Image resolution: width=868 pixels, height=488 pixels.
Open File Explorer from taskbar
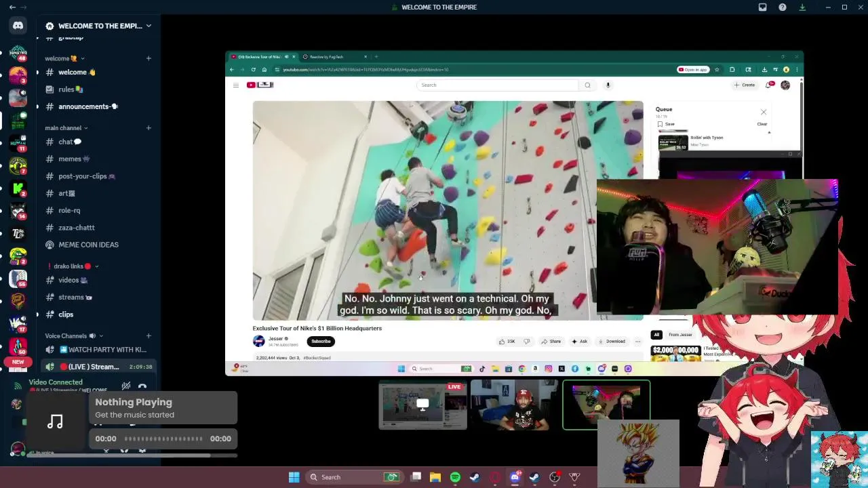435,477
